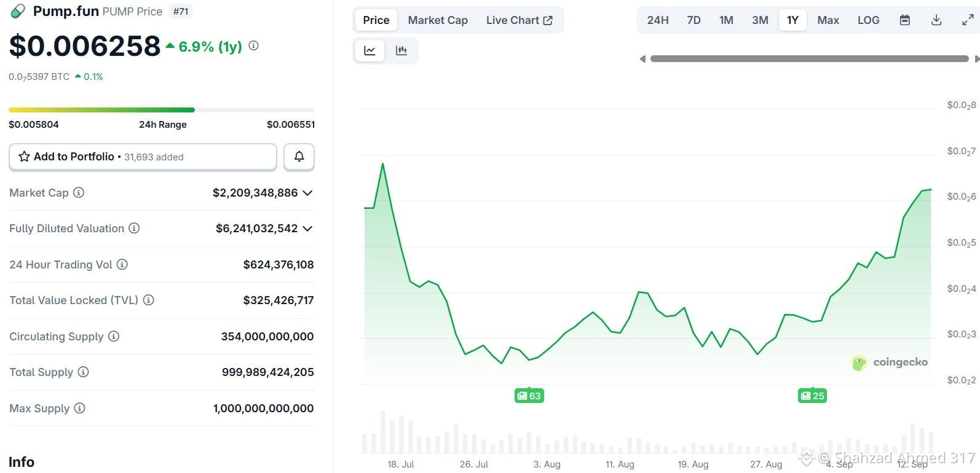Show Market Cap info tooltip icon
This screenshot has height=473, width=980.
coord(79,192)
